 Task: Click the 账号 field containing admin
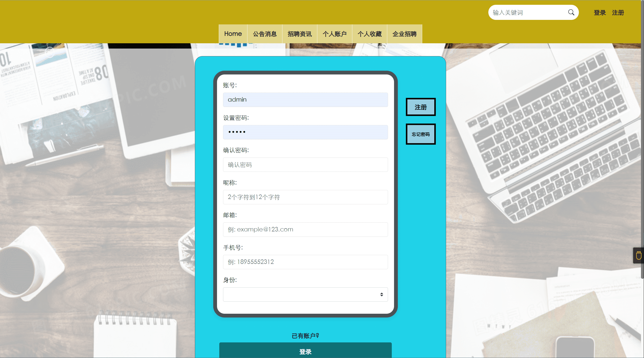pyautogui.click(x=305, y=100)
